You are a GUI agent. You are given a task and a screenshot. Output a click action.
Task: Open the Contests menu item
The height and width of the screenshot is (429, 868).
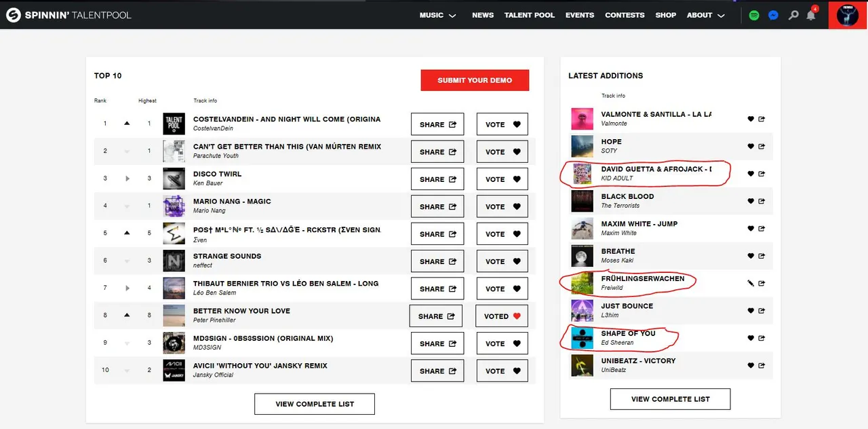pyautogui.click(x=625, y=15)
